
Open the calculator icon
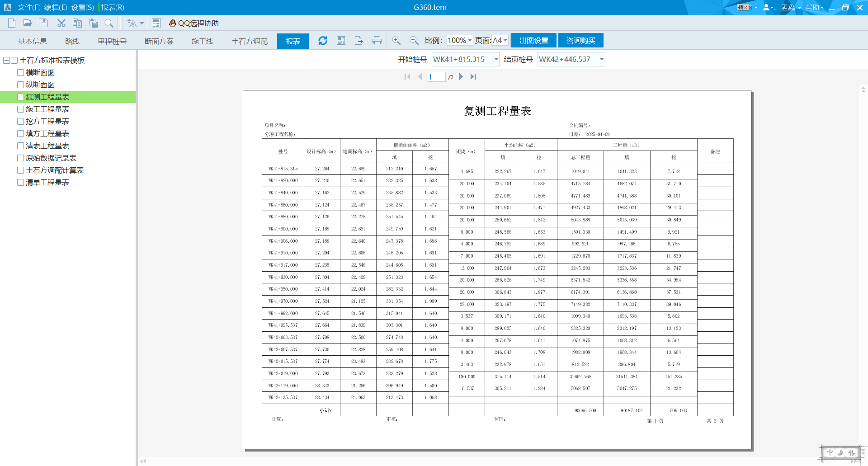tap(156, 23)
